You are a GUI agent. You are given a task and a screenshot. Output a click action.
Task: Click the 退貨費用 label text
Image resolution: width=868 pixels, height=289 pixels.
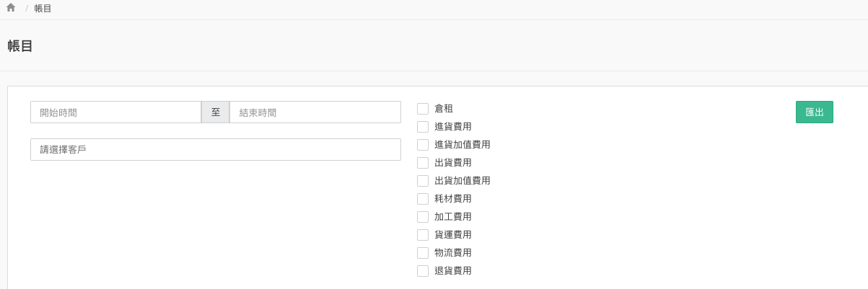452,271
